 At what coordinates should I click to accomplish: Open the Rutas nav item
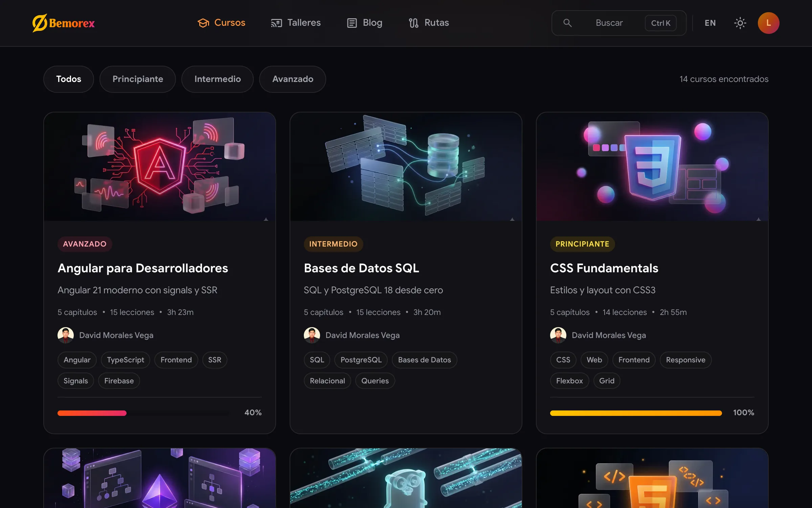(429, 23)
